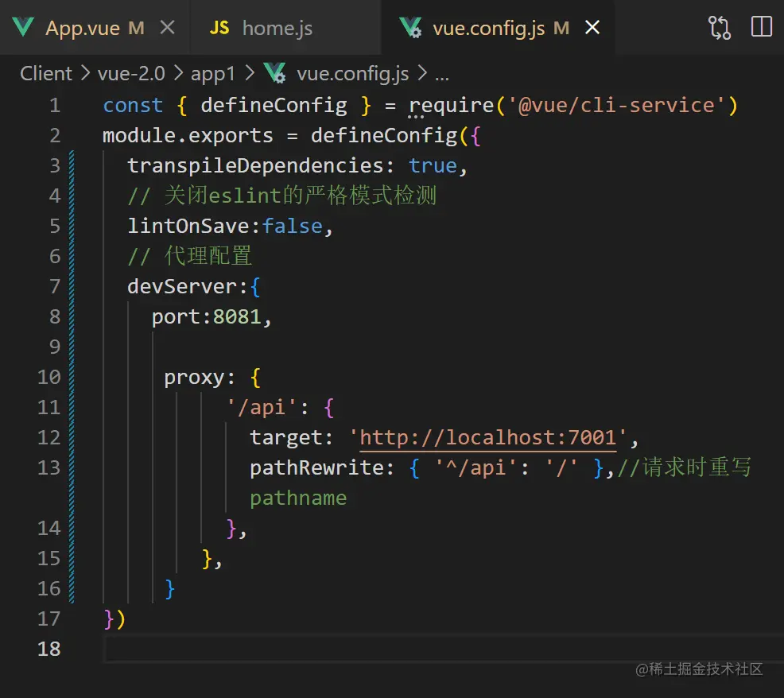Click line number 7 in the gutter
The height and width of the screenshot is (698, 784).
[x=55, y=286]
